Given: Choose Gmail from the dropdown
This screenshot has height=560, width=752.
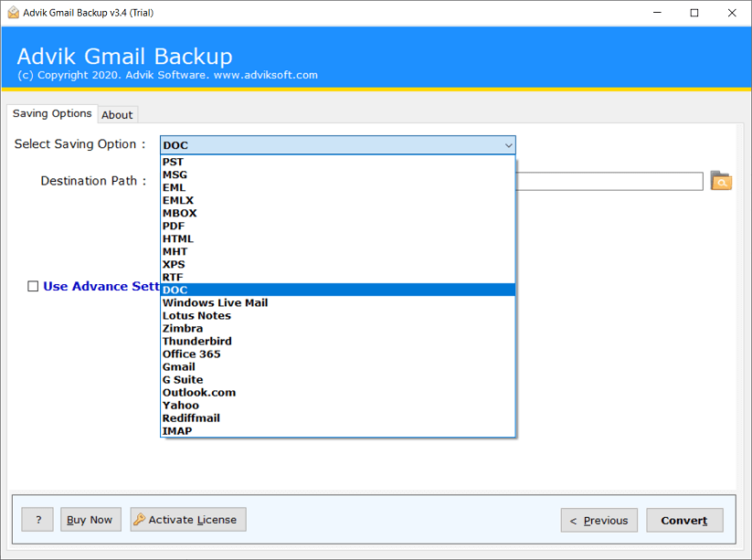Looking at the screenshot, I should pos(338,366).
